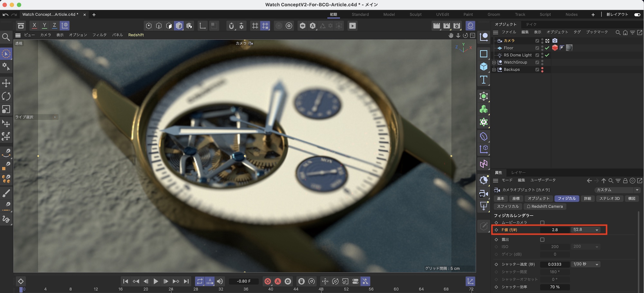Click the F値 value field showing 2.8
The height and width of the screenshot is (293, 644).
click(x=555, y=230)
